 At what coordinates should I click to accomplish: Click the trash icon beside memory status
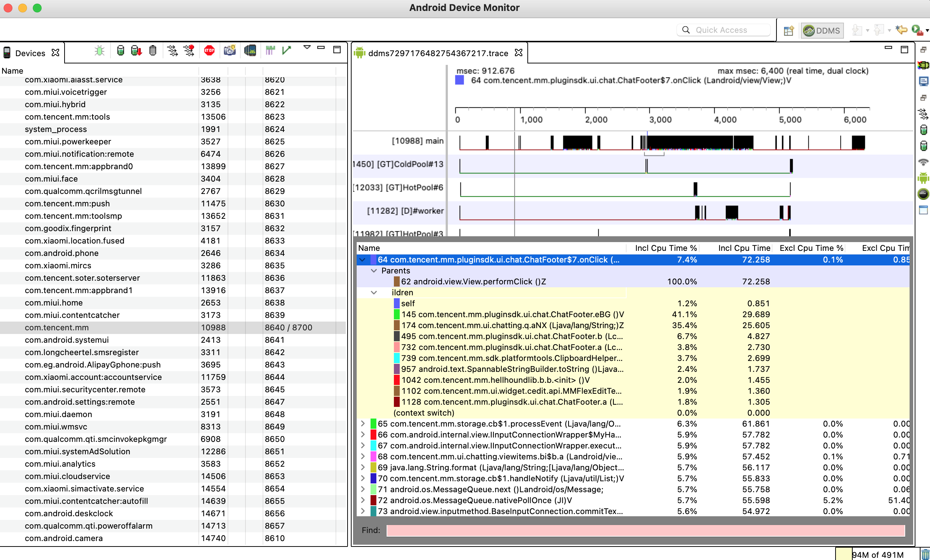(925, 554)
